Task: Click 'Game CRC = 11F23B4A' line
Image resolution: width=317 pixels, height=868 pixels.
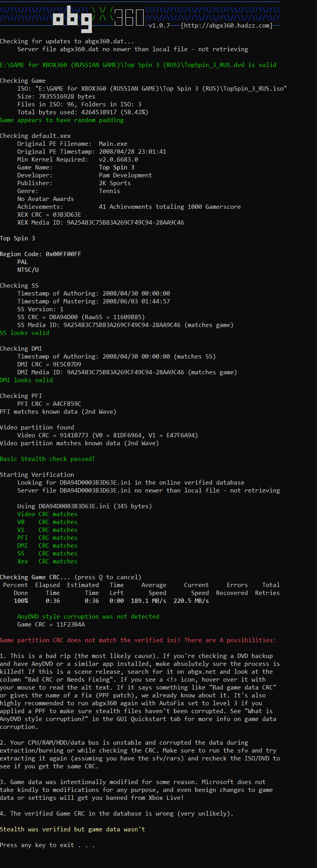Action: click(51, 625)
